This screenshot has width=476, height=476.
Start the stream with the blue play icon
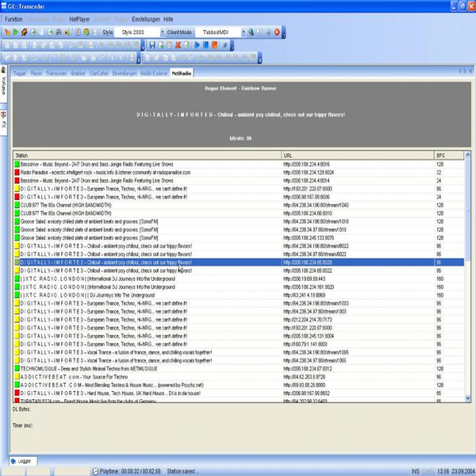[197, 45]
